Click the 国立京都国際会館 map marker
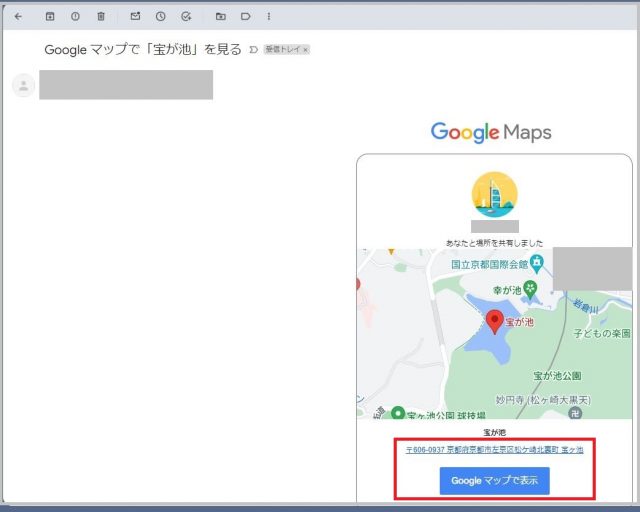 (537, 265)
